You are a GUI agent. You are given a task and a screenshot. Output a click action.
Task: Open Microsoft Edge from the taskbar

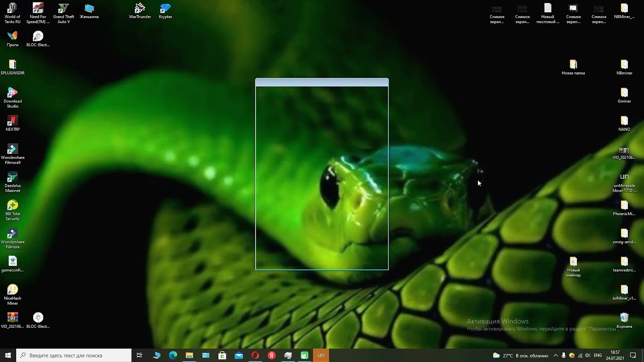[173, 355]
